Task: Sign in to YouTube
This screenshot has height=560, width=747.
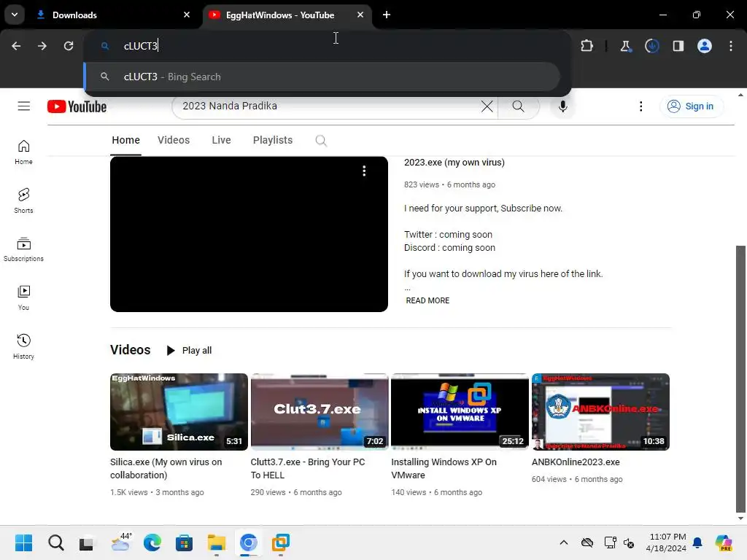Action: (x=692, y=106)
